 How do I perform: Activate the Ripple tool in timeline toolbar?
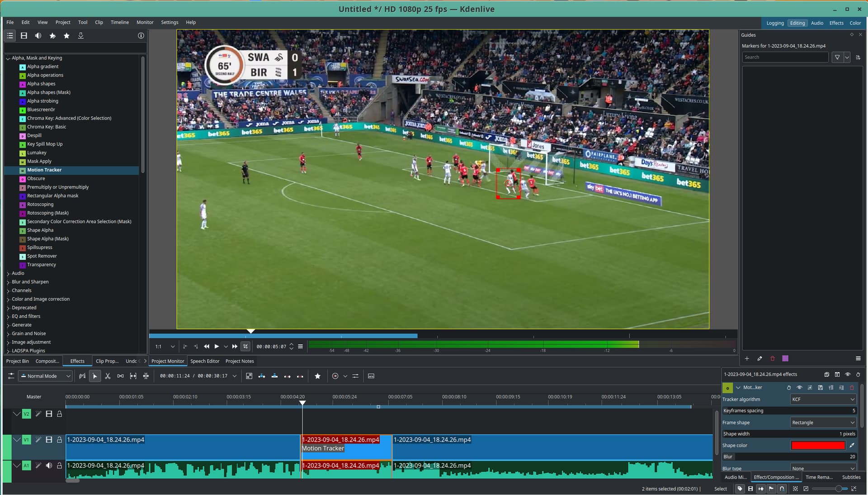coord(146,376)
